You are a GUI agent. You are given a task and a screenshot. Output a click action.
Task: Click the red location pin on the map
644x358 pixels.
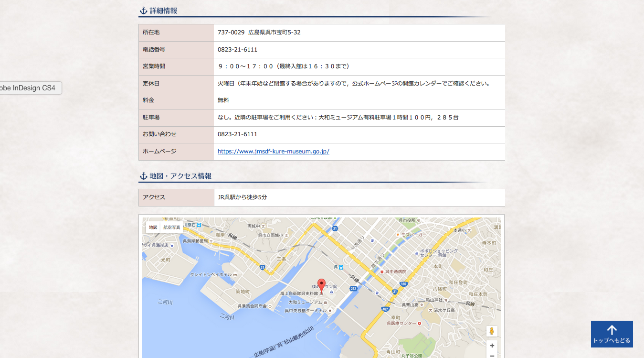[x=322, y=285]
